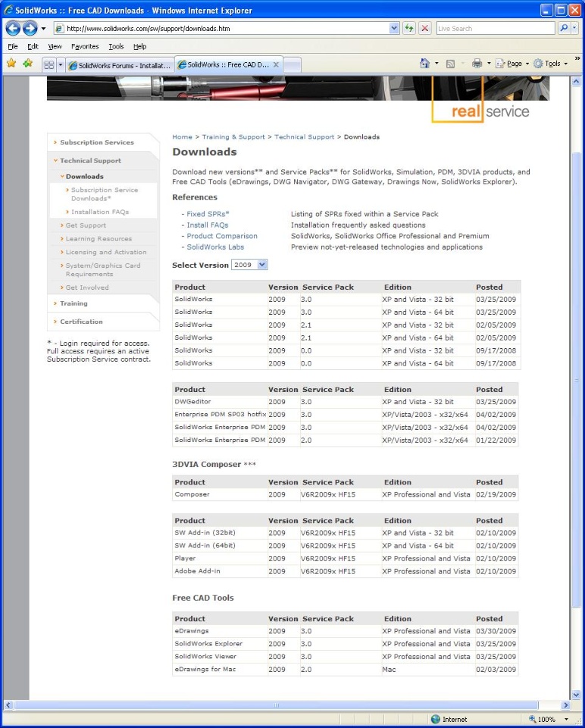Open the address bar history dropdown
This screenshot has height=728, width=585.
coord(394,28)
